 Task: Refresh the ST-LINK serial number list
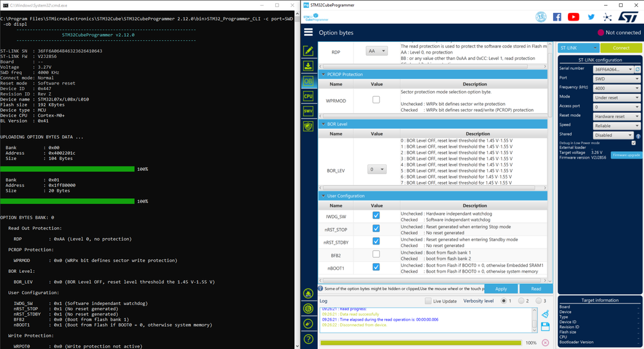pyautogui.click(x=638, y=70)
